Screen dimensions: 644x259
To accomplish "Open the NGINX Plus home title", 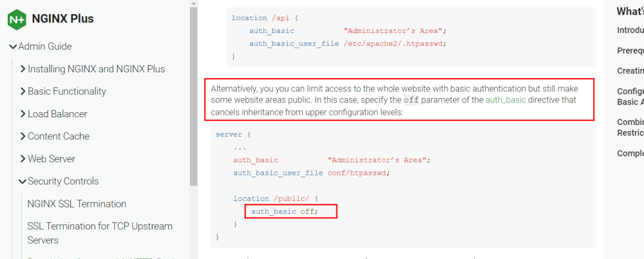I will tap(62, 19).
